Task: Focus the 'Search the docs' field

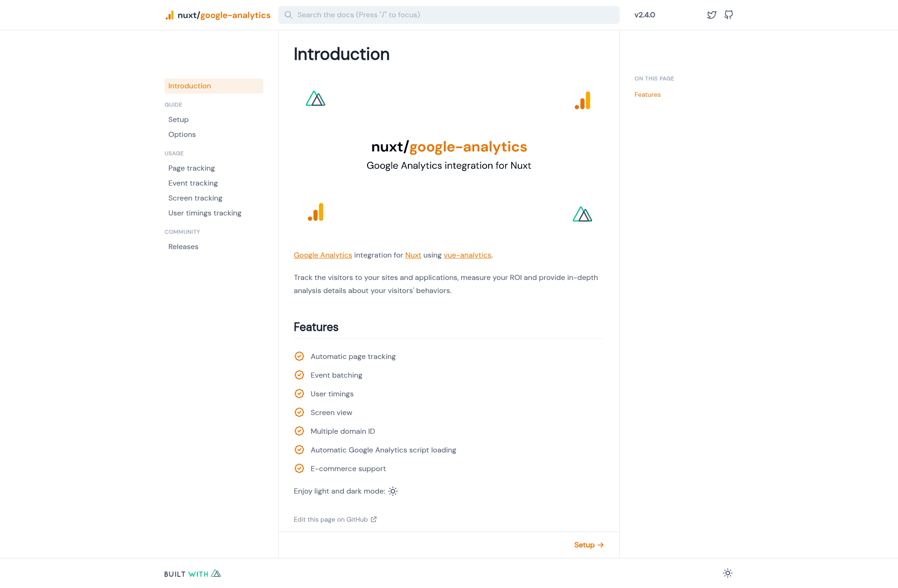Action: click(x=449, y=15)
